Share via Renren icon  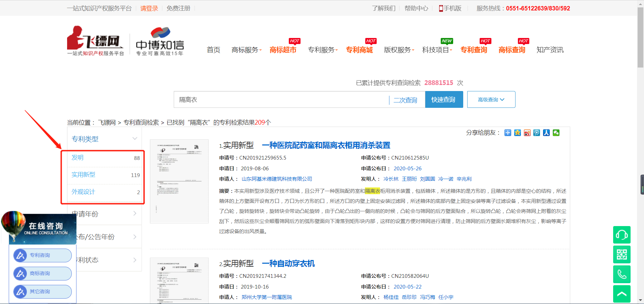[546, 133]
